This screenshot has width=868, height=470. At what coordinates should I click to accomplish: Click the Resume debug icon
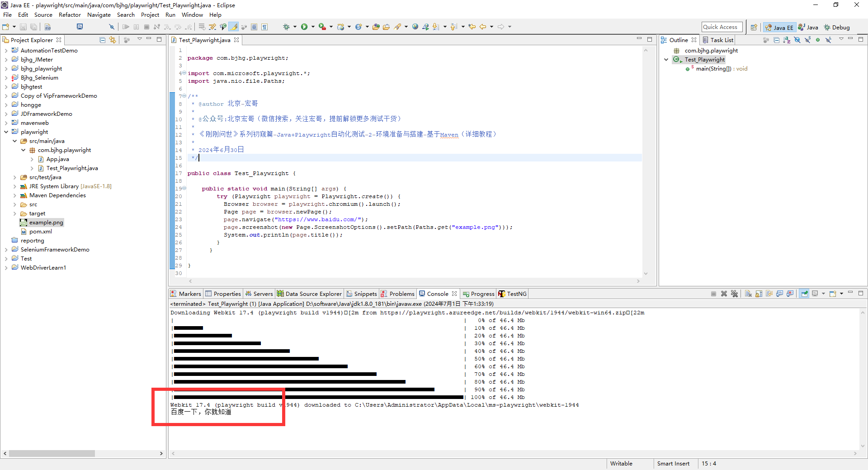tap(126, 27)
